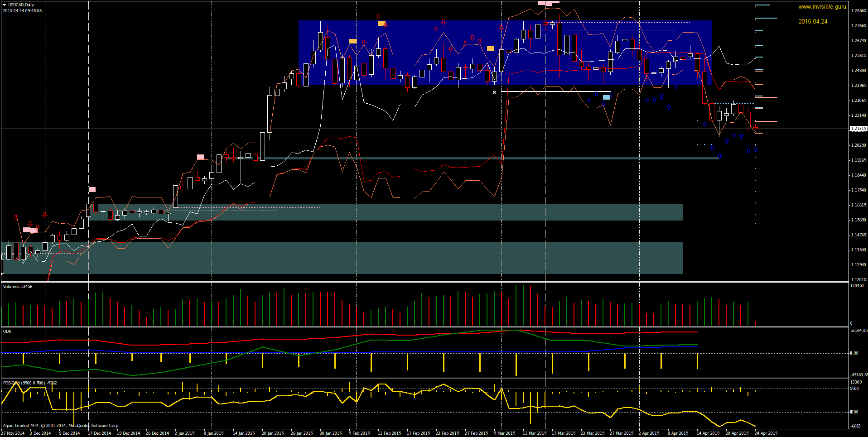The image size is (868, 437).
Task: Click time axis label 26 Dec 2014
Action: [x=157, y=433]
